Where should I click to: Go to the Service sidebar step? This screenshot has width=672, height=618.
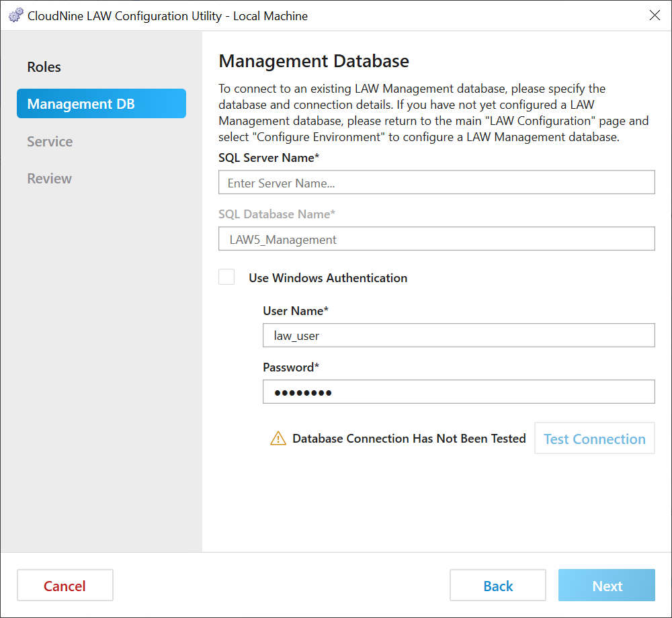click(50, 141)
